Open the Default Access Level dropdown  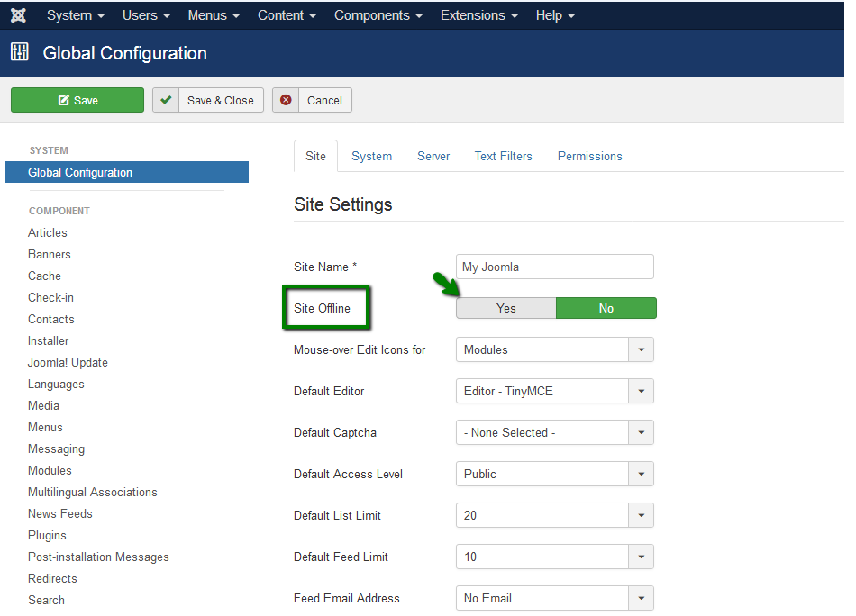tap(555, 474)
